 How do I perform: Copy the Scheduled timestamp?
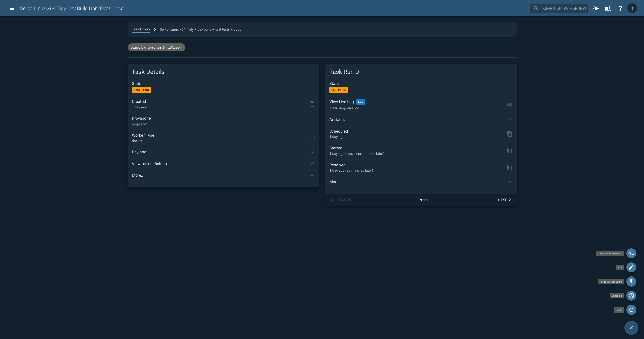pyautogui.click(x=509, y=134)
